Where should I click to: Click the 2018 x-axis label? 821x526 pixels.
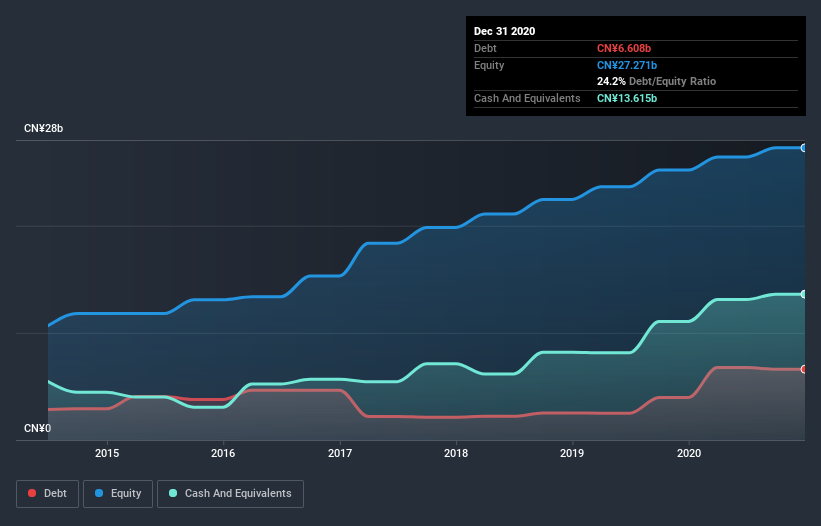pyautogui.click(x=456, y=453)
